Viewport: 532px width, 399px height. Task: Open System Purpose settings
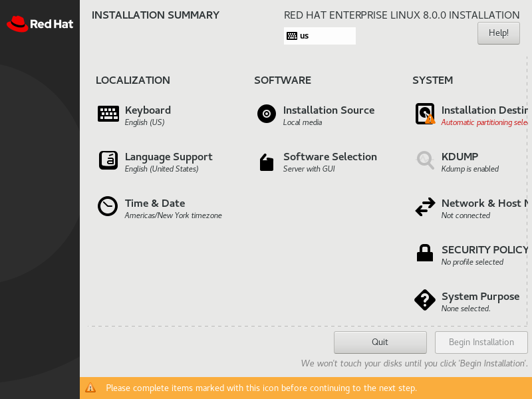click(480, 297)
